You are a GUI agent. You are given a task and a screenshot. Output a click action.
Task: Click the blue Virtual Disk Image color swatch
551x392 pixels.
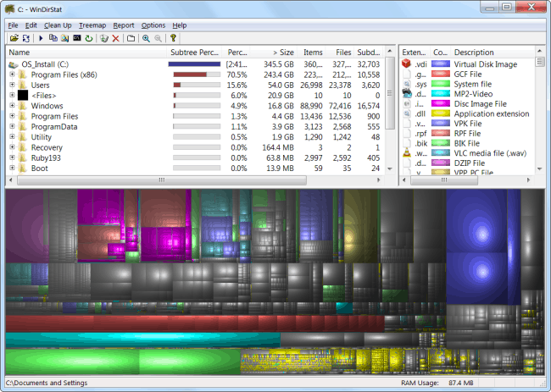tap(441, 63)
